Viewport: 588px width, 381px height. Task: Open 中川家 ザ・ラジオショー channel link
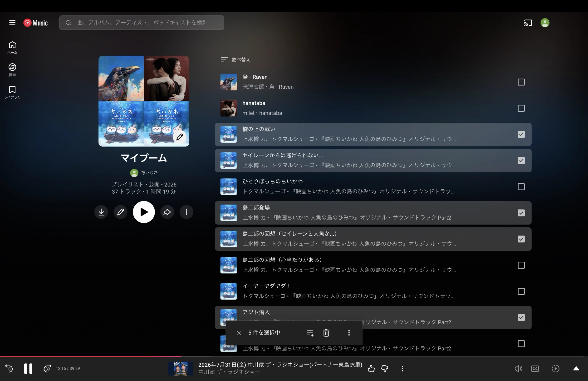(229, 372)
